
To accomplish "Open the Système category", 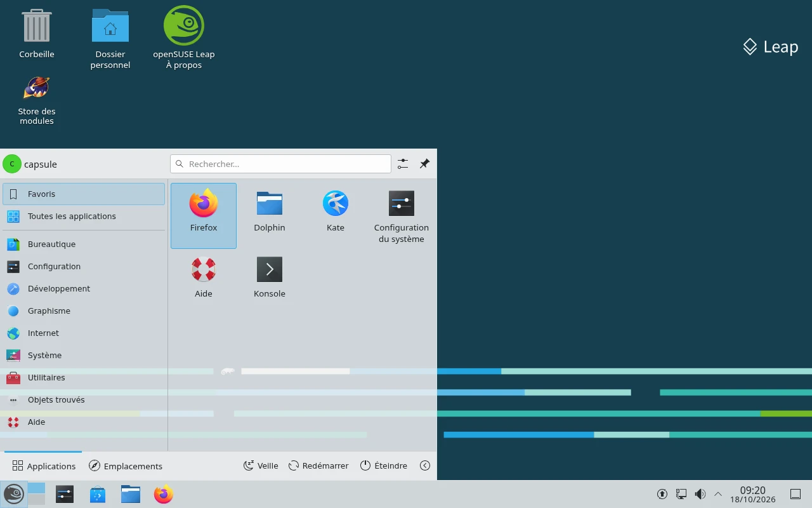I will click(84, 356).
